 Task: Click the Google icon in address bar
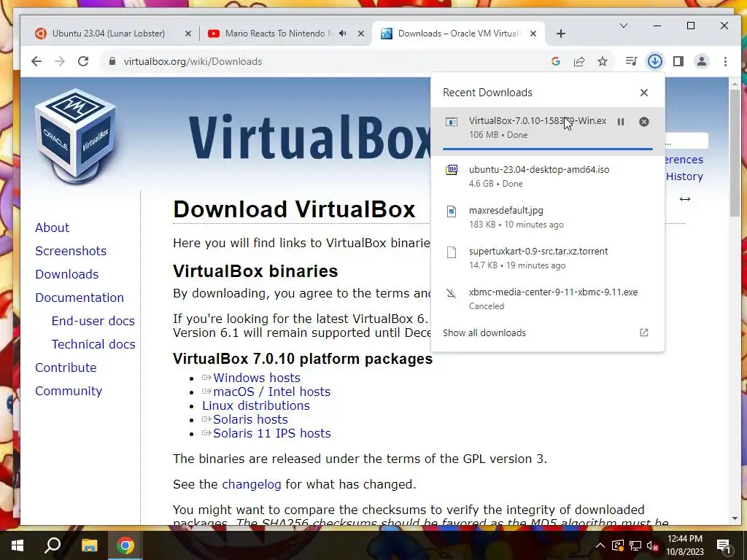[x=555, y=61]
